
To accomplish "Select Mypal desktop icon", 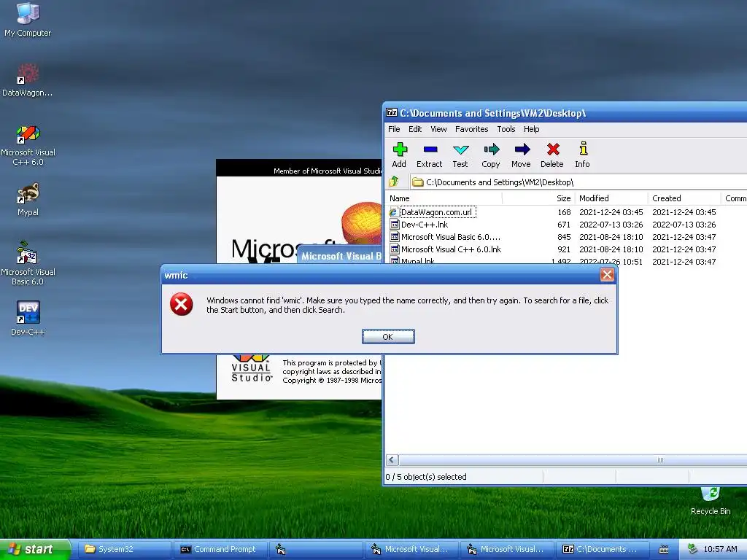I will 28,199.
